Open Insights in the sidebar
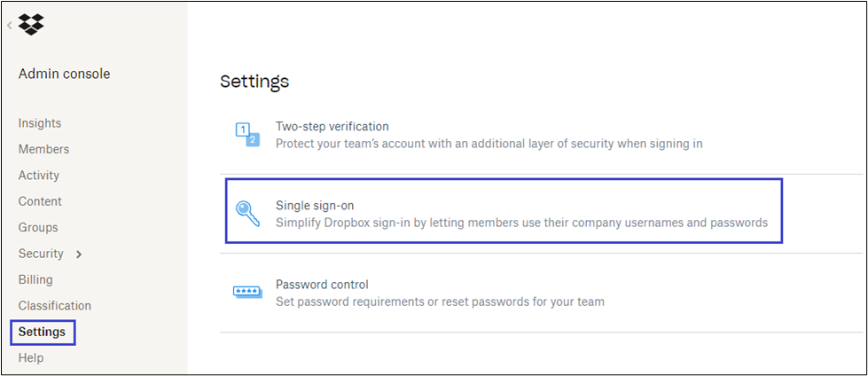 [40, 123]
